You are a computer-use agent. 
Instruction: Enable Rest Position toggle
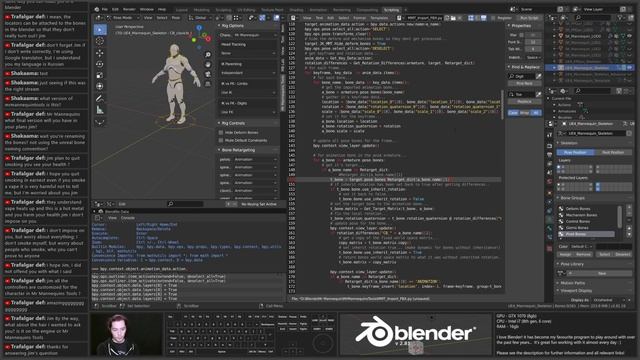[613, 152]
